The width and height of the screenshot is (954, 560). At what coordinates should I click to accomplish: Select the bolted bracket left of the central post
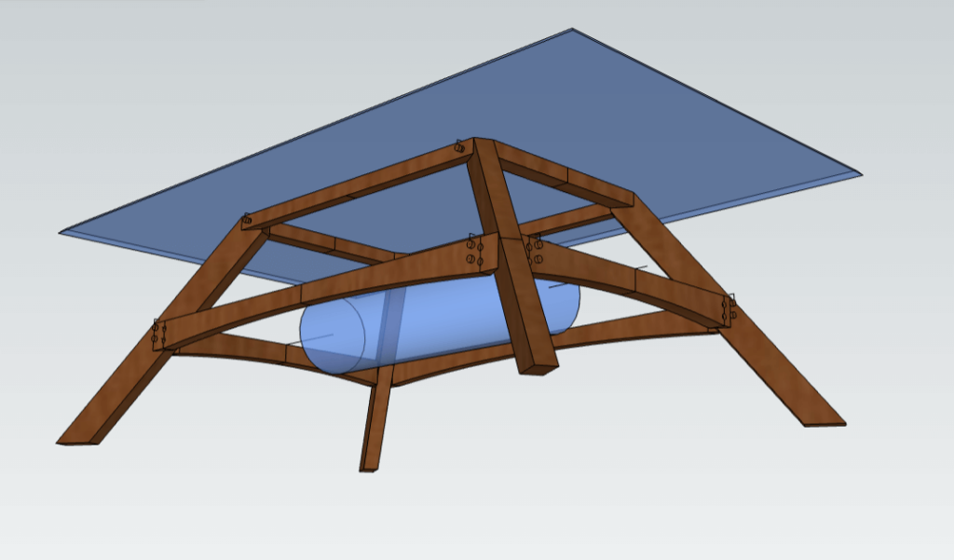(473, 252)
